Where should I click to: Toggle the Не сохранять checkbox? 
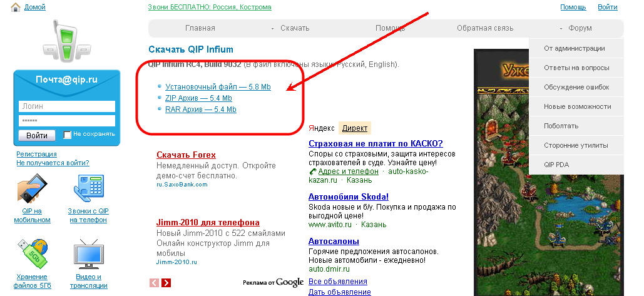(68, 135)
